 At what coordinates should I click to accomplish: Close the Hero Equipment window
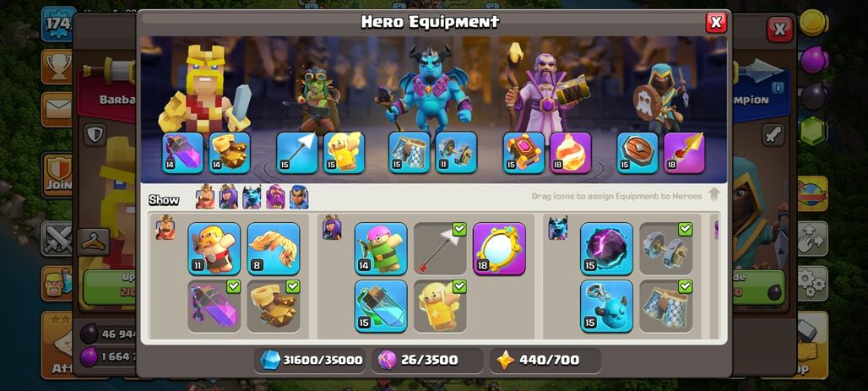pyautogui.click(x=716, y=22)
